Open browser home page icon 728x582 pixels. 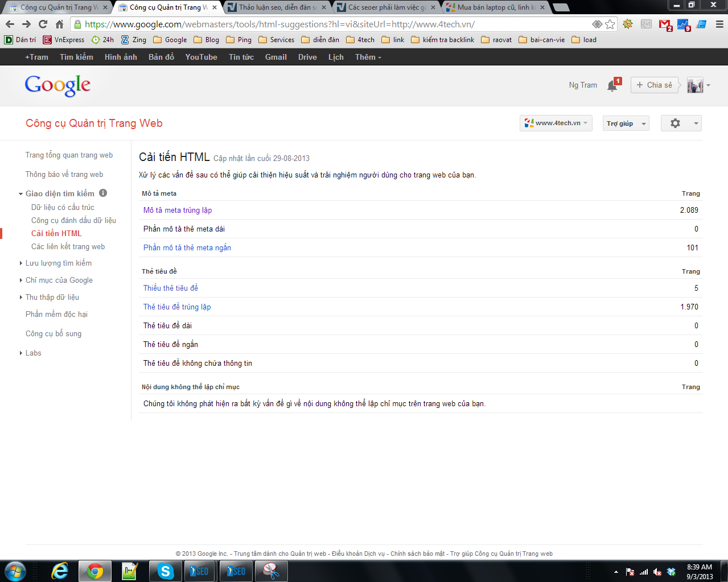pyautogui.click(x=59, y=24)
